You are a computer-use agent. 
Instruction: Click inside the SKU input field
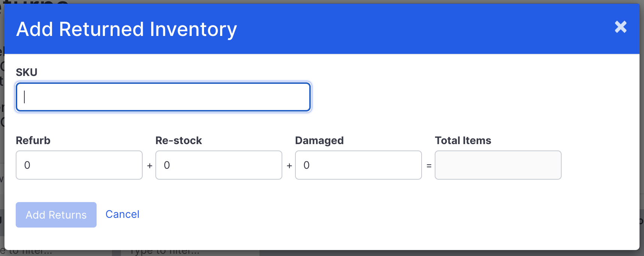163,97
